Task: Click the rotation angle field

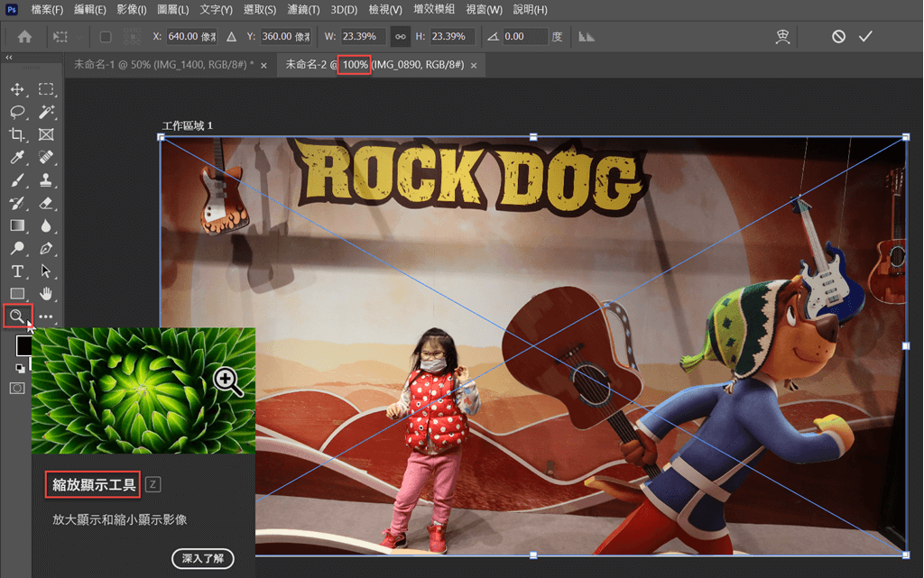Action: click(x=524, y=36)
